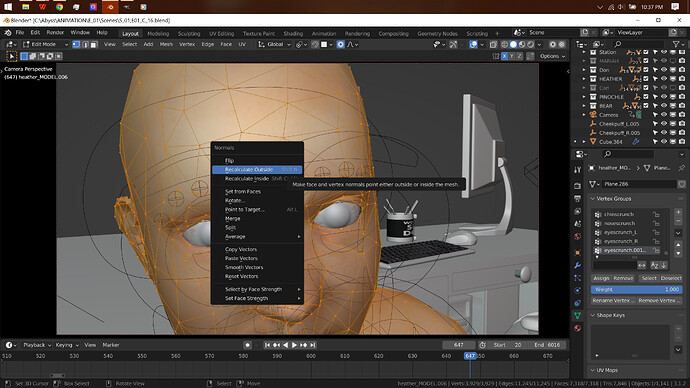Click Deselect vertex group button
Screen dimensions: 690x388
pyautogui.click(x=671, y=278)
